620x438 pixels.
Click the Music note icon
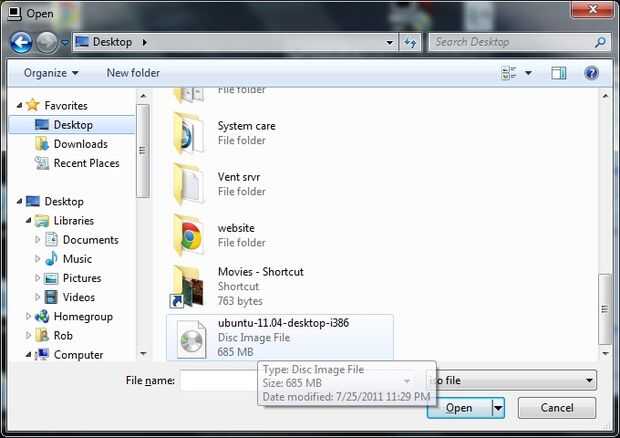[51, 259]
